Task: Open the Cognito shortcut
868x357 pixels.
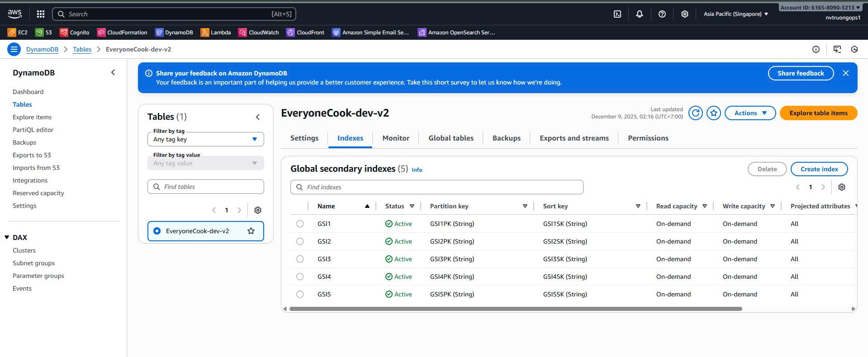Action: (75, 33)
